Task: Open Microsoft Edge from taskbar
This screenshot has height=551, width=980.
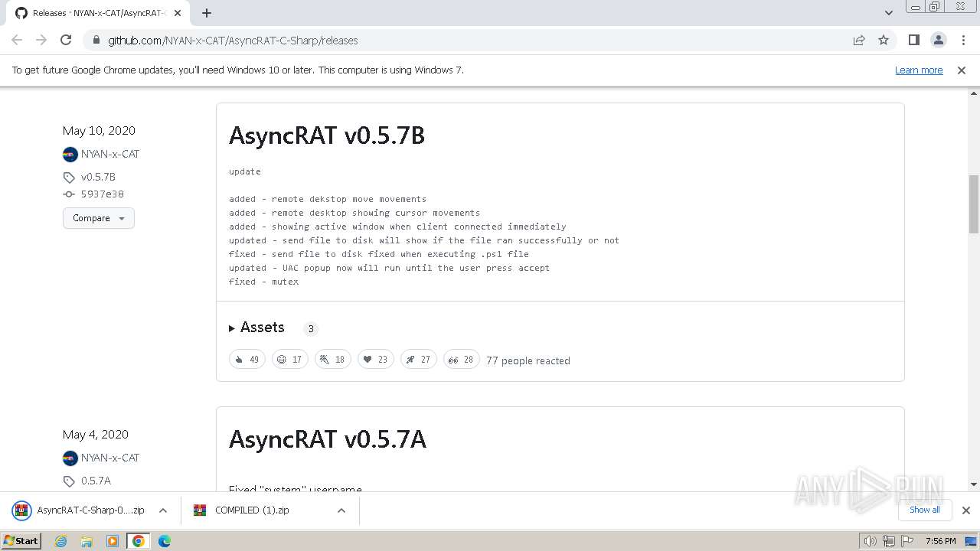Action: [165, 541]
